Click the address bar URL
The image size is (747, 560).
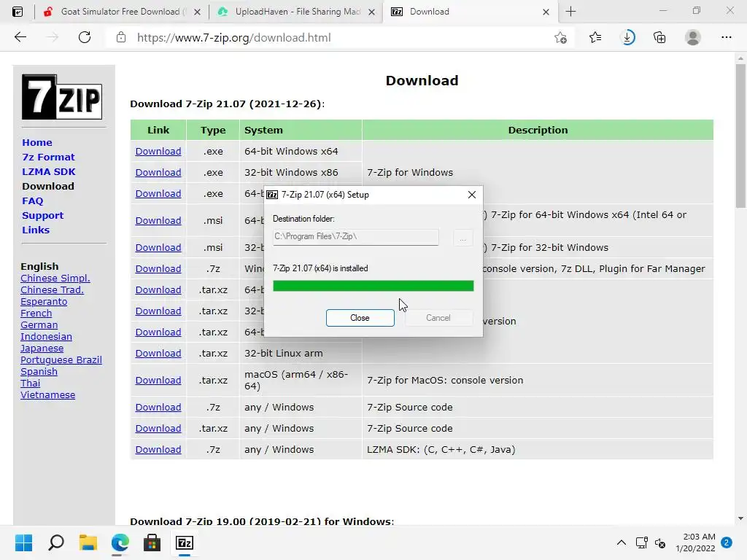[x=234, y=38]
